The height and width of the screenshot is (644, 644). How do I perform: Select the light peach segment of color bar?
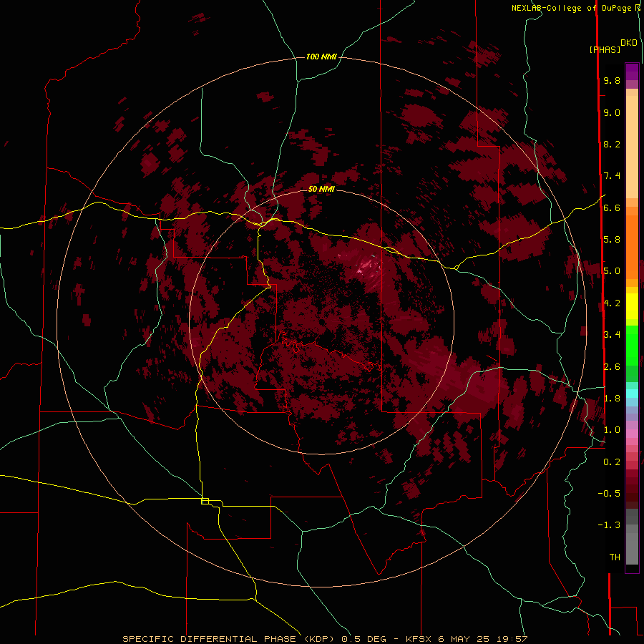click(632, 146)
